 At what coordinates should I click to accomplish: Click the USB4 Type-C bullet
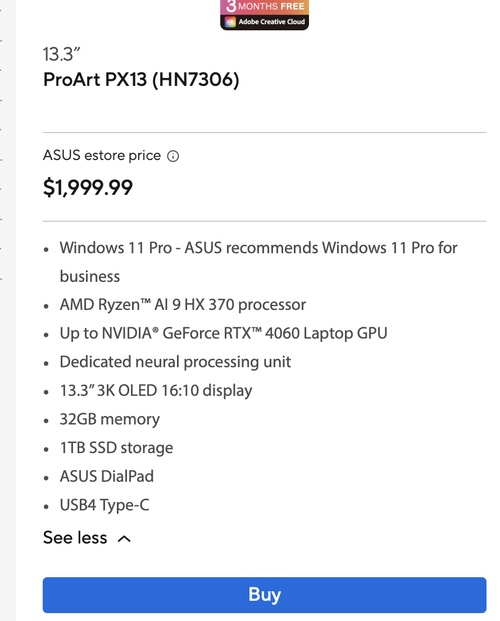(105, 505)
